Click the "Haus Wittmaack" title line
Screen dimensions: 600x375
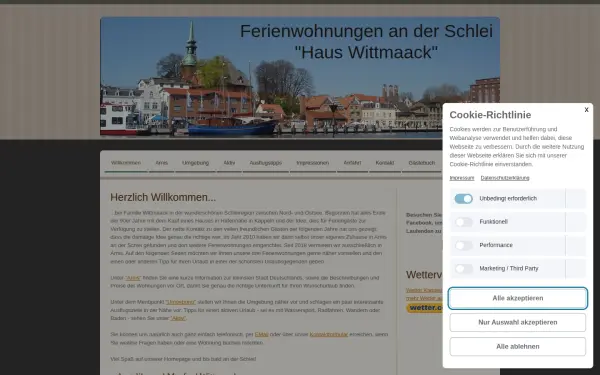(x=366, y=52)
